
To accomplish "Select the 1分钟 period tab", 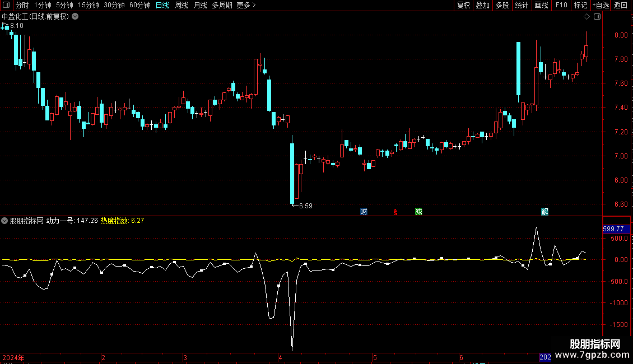I will pos(43,5).
